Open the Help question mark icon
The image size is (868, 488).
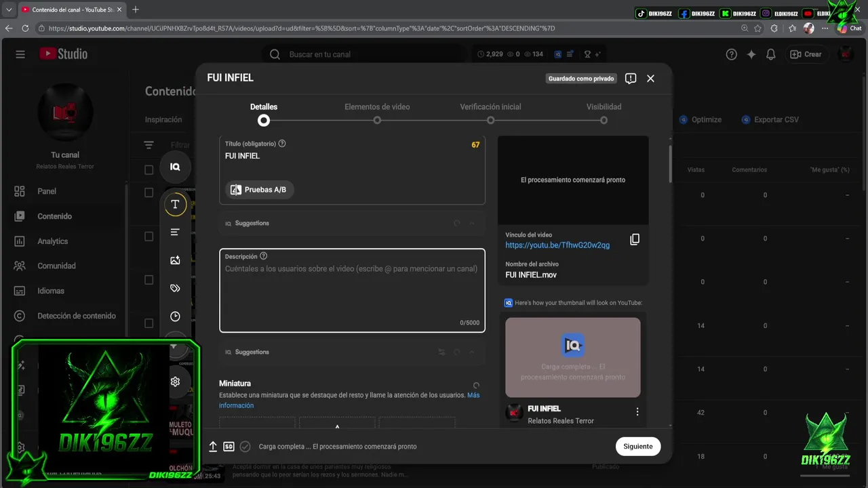731,54
